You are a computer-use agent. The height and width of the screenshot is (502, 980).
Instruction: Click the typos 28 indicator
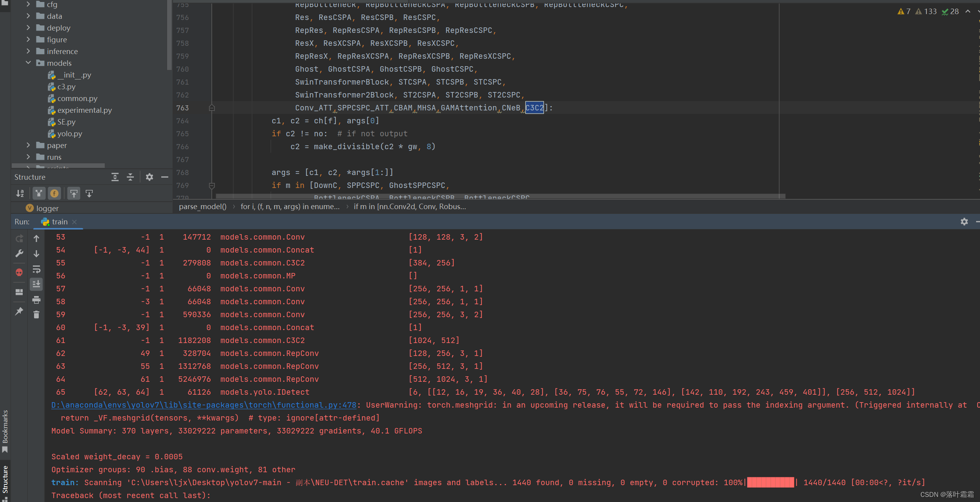(950, 11)
